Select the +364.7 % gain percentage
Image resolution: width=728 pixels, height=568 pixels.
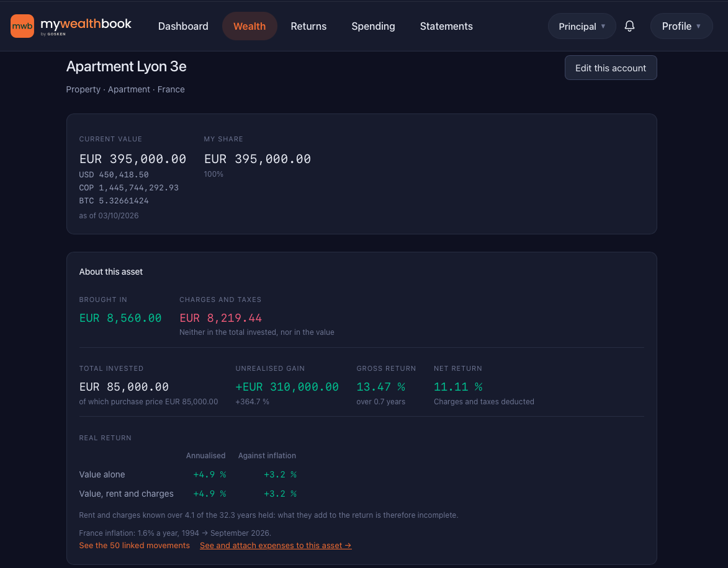252,401
